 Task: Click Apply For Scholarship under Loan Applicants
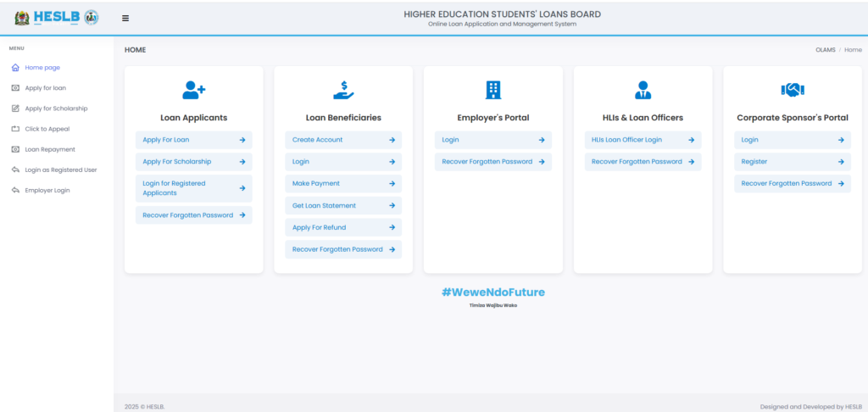point(194,162)
